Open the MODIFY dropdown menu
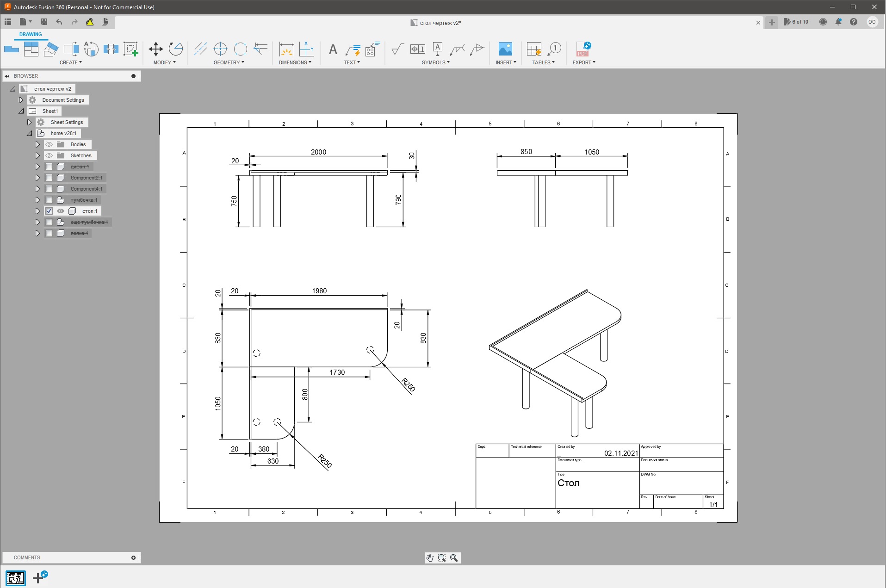The height and width of the screenshot is (588, 886). click(165, 62)
